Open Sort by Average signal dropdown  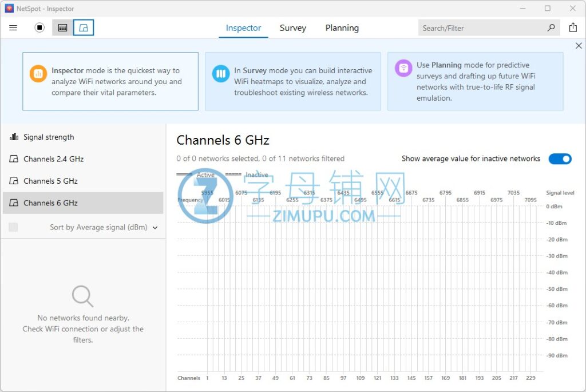coord(104,227)
